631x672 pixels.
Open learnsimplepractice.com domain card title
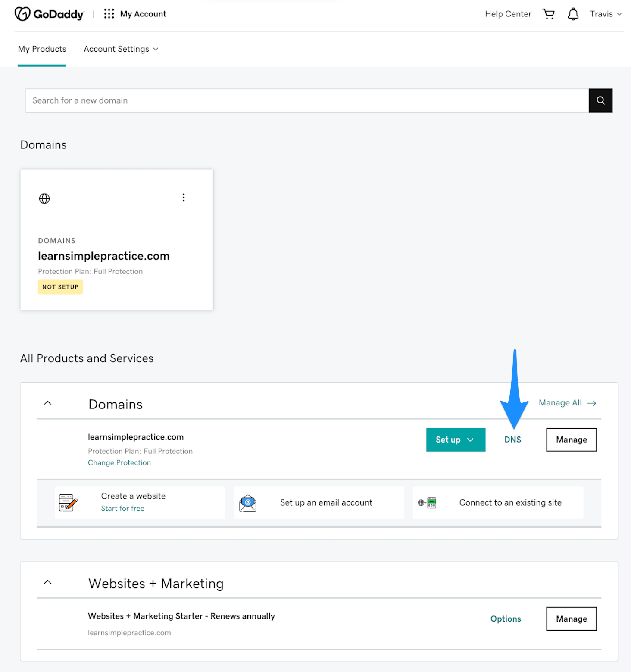click(104, 256)
